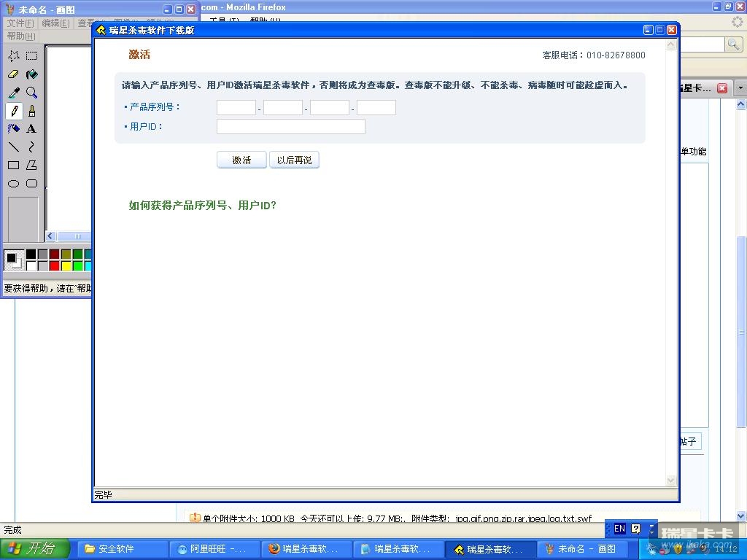Choose the Curve tool in Paint

(31, 147)
